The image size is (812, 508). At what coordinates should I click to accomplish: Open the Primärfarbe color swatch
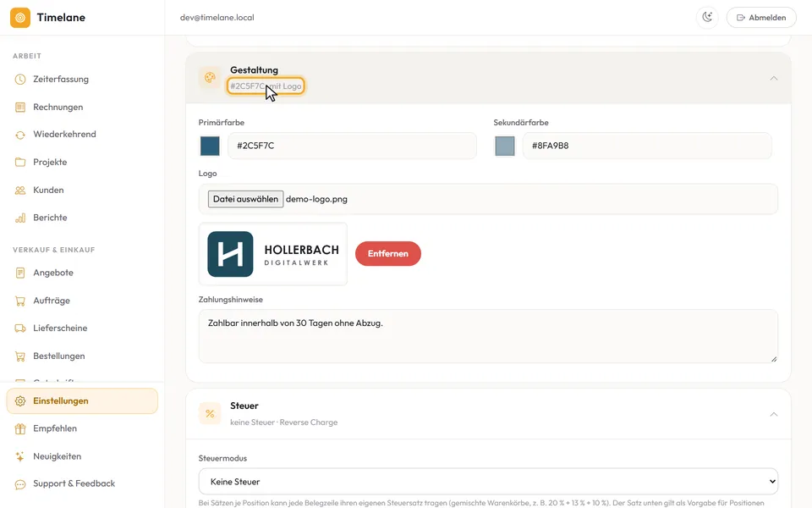pos(210,146)
